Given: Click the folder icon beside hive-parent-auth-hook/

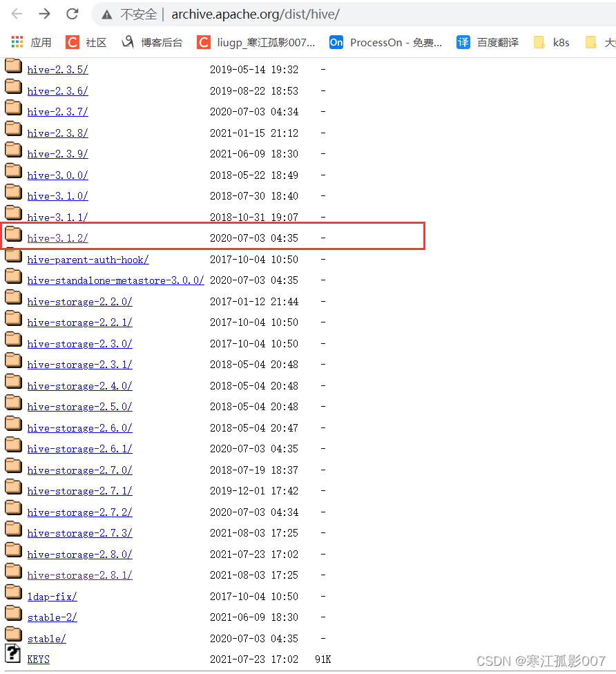Looking at the screenshot, I should (13, 256).
